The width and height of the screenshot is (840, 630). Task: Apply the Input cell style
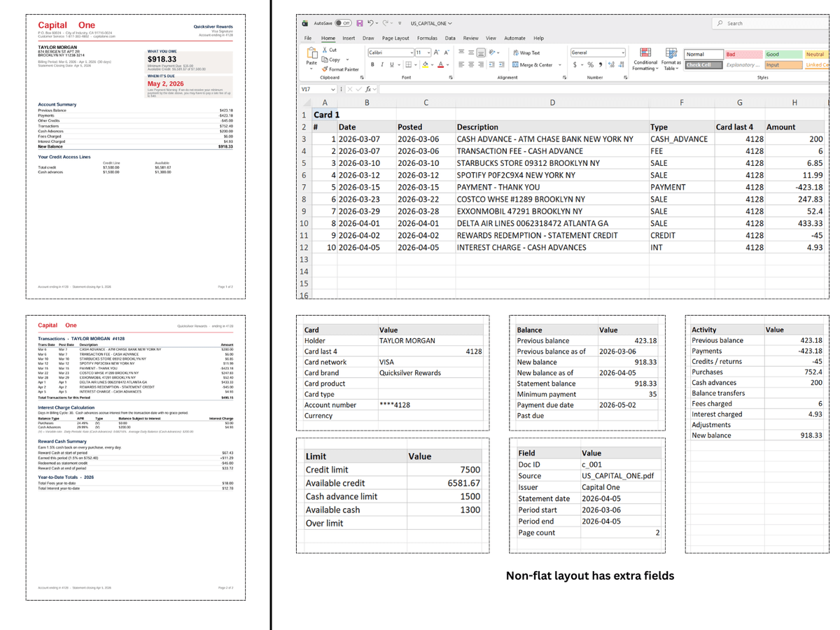pyautogui.click(x=783, y=65)
